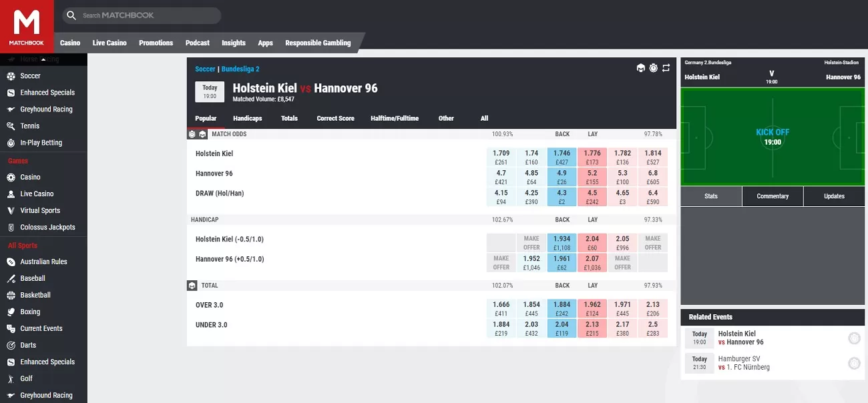The image size is (868, 403).
Task: Open Responsible Gambling menu item
Action: click(318, 43)
